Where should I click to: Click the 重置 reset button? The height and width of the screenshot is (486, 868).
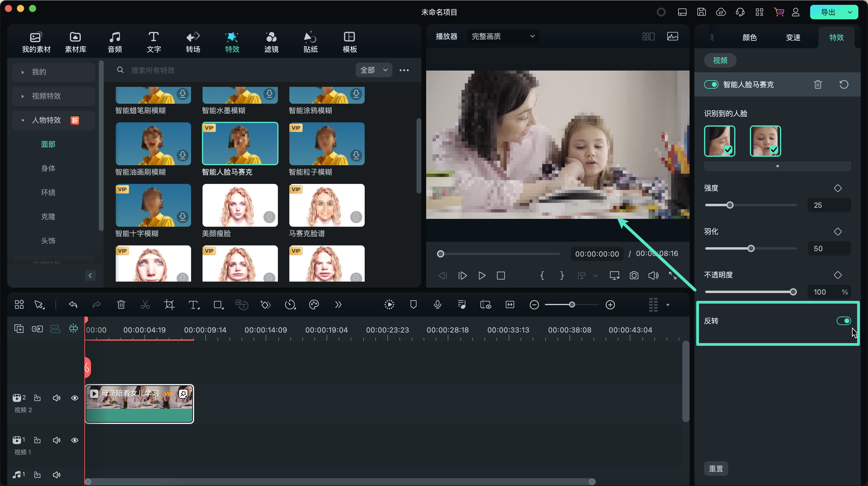click(x=716, y=469)
